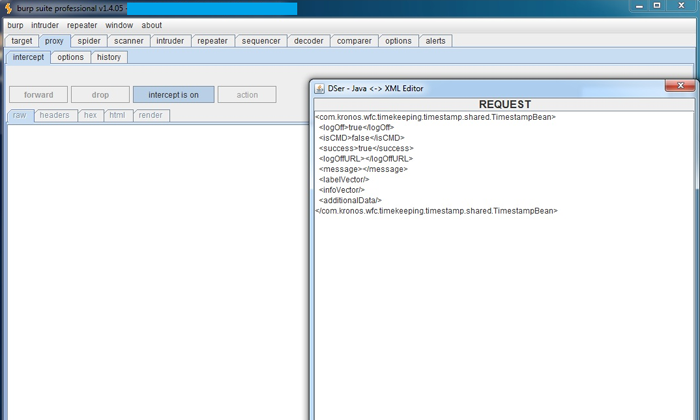
Task: Open the intruder menu in menu bar
Action: click(x=45, y=25)
